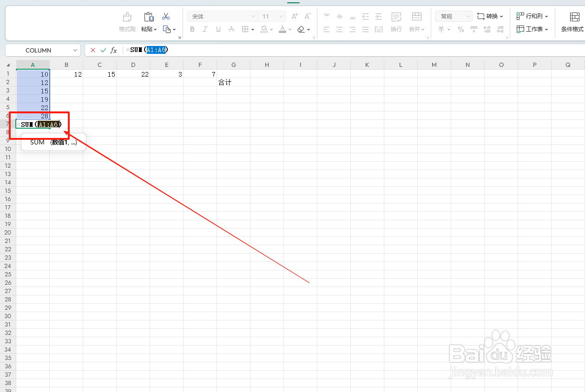Cancel formula entry with red X

pyautogui.click(x=93, y=50)
